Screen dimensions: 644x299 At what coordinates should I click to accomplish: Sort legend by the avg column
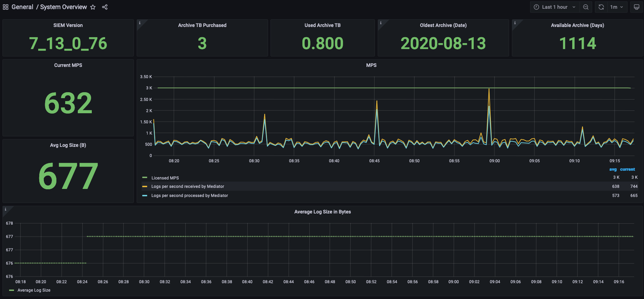pos(613,169)
